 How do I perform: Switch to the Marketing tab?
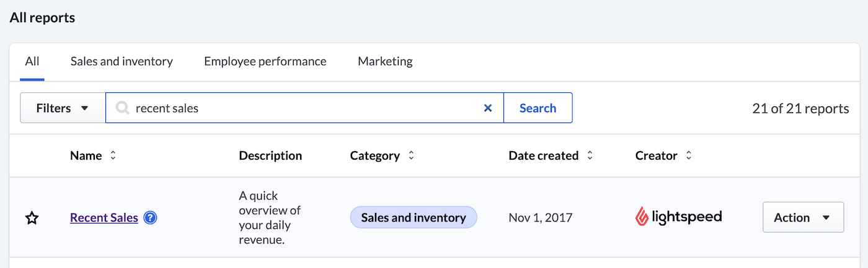(x=385, y=61)
